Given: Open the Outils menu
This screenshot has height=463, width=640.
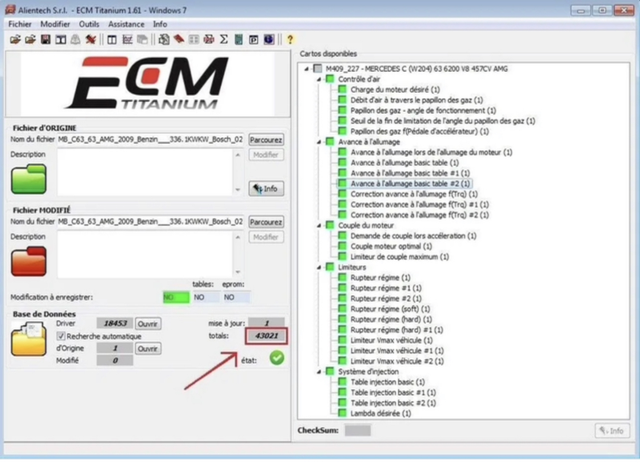Looking at the screenshot, I should tap(90, 23).
